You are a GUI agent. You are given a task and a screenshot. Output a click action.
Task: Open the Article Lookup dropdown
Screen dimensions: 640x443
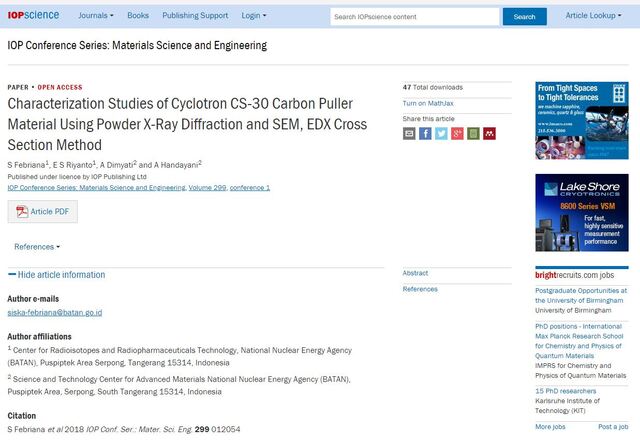tap(594, 16)
